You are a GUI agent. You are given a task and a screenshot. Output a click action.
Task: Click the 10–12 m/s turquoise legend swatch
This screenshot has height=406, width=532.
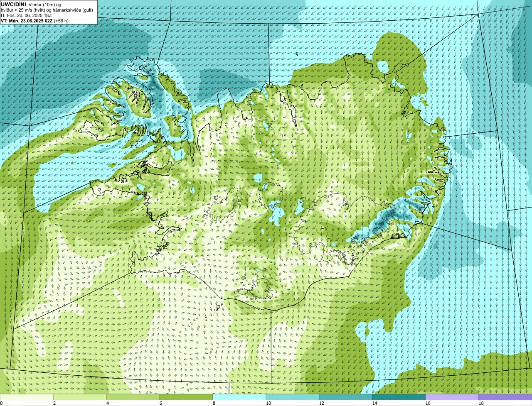pyautogui.click(x=293, y=397)
